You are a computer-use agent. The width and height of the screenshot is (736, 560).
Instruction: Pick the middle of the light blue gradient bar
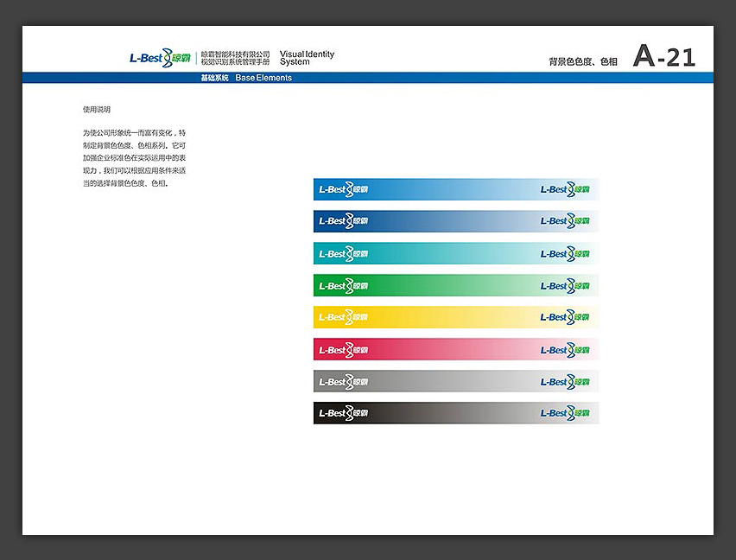(x=455, y=189)
